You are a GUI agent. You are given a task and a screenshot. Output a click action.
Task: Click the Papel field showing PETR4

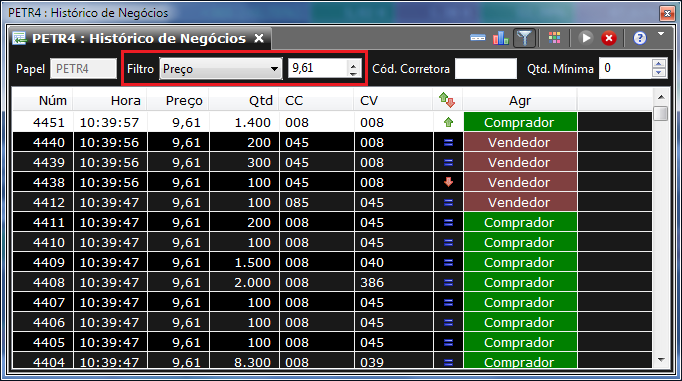84,69
